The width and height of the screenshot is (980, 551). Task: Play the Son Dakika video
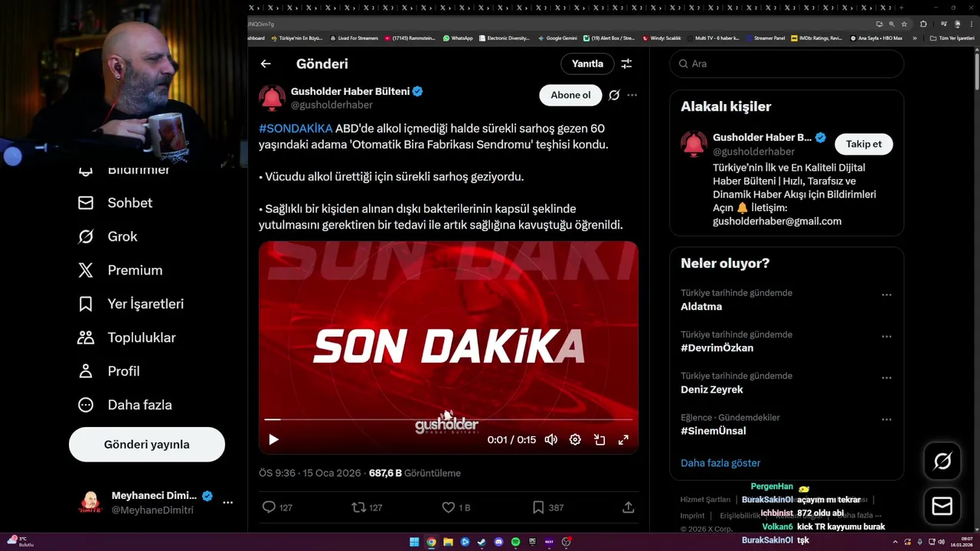click(x=273, y=439)
